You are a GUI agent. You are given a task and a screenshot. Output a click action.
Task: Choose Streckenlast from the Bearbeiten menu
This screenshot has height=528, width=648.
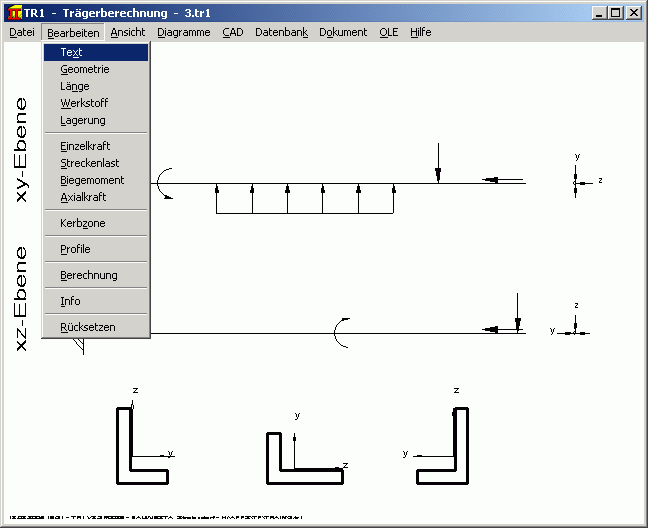pyautogui.click(x=90, y=163)
